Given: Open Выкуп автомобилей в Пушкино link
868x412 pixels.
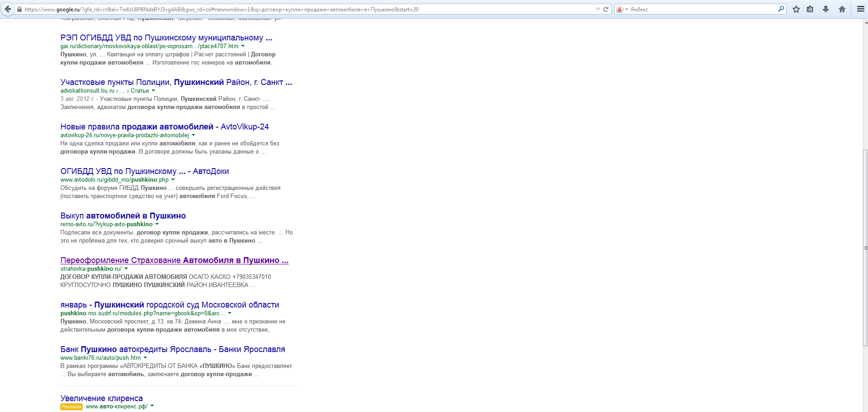Looking at the screenshot, I should [123, 216].
